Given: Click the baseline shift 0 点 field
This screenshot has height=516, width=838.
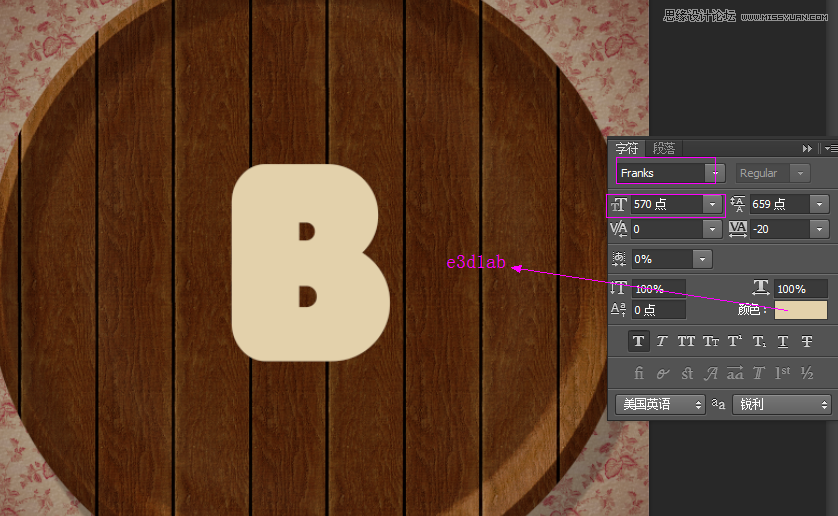Looking at the screenshot, I should 658,310.
